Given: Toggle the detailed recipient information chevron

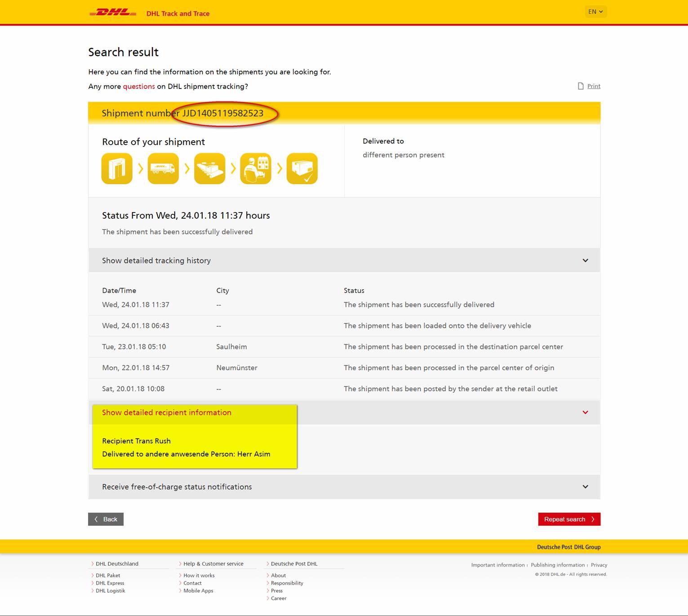Looking at the screenshot, I should point(585,412).
